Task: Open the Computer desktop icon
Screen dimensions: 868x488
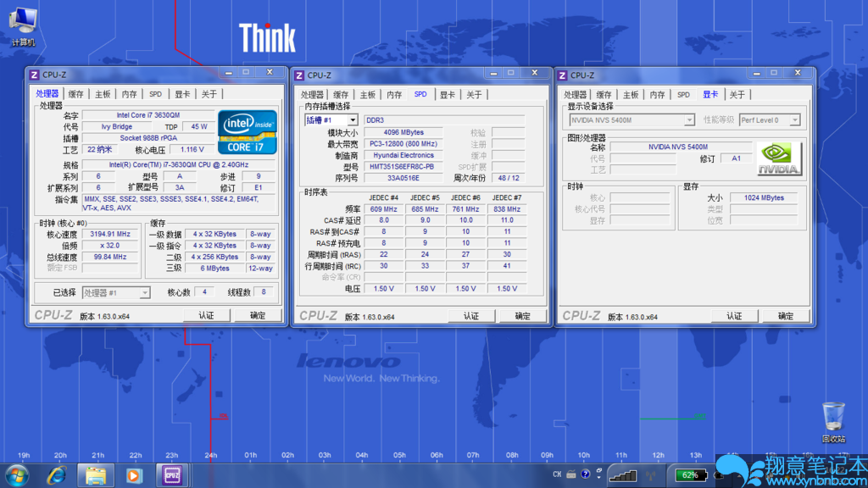Action: (23, 26)
